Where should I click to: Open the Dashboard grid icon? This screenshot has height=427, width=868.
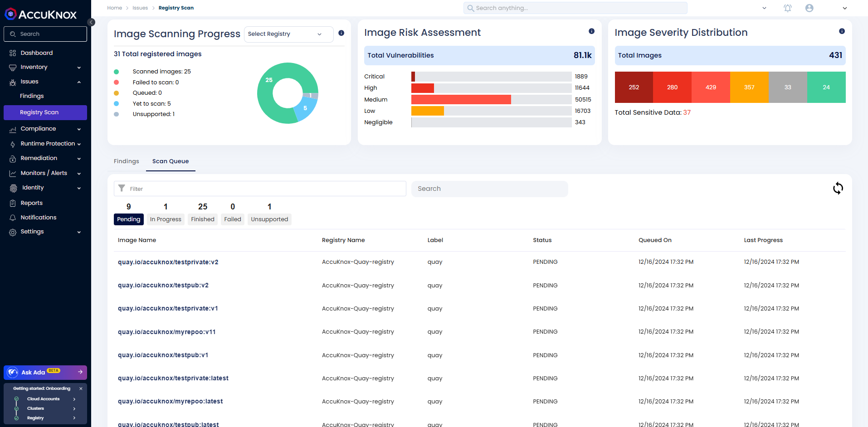point(13,53)
